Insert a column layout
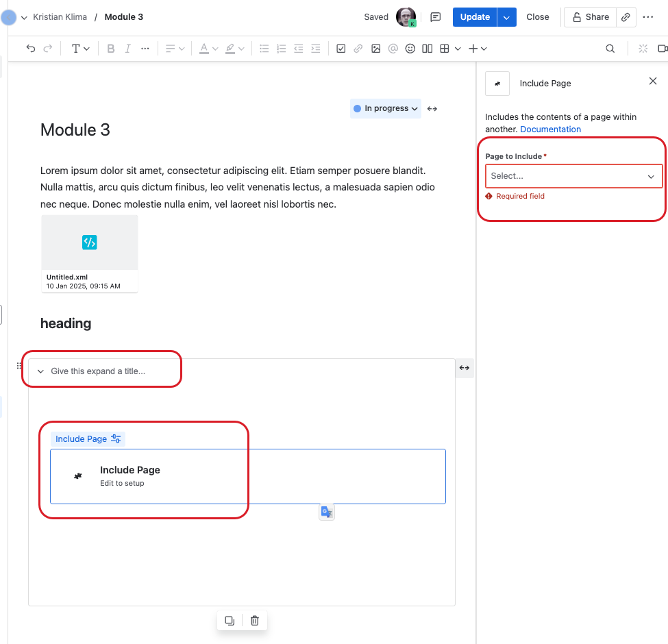Image resolution: width=668 pixels, height=644 pixels. click(428, 49)
